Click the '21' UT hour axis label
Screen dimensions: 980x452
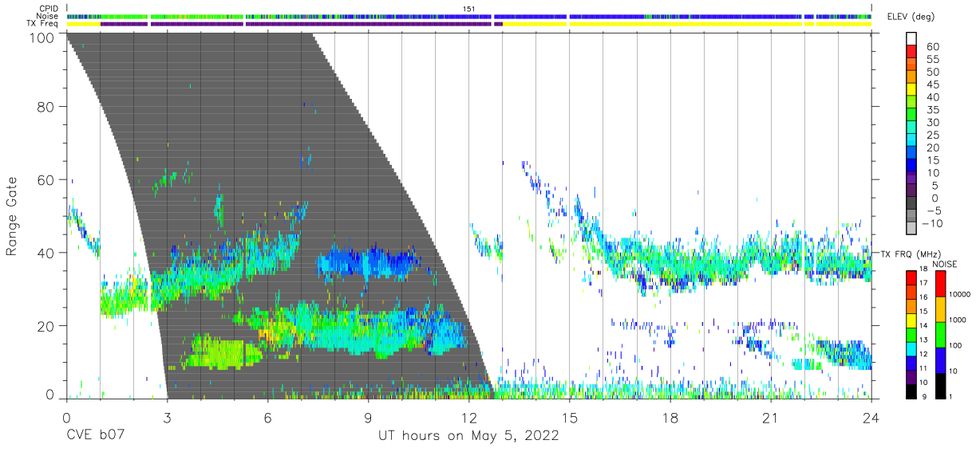(771, 417)
